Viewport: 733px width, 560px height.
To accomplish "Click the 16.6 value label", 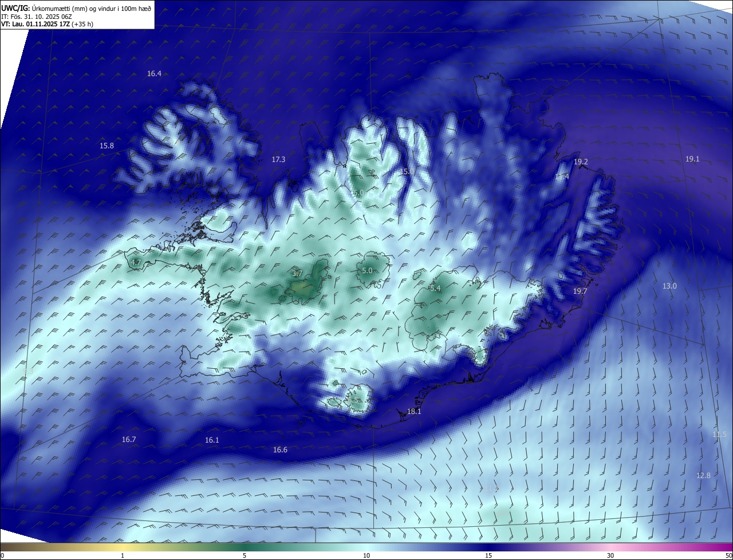I will [280, 450].
